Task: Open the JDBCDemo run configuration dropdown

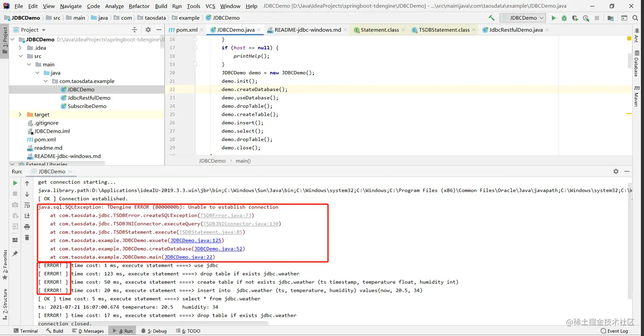Action: 523,18
